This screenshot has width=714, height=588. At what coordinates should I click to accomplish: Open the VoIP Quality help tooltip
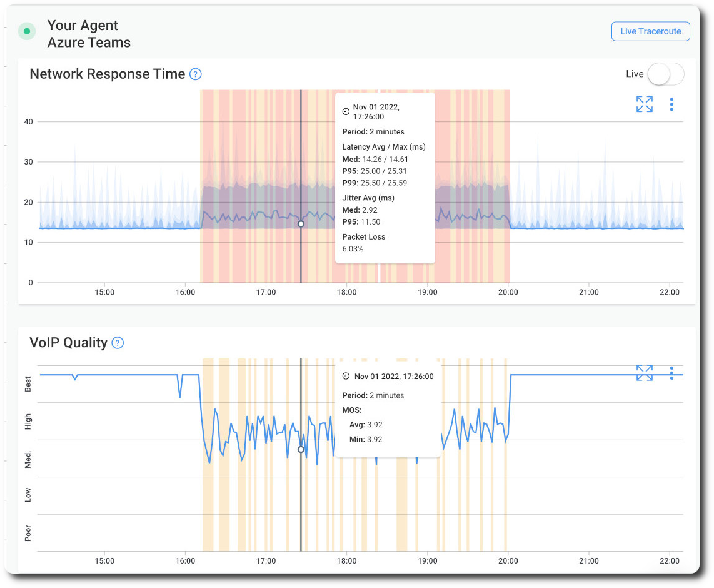tap(117, 343)
